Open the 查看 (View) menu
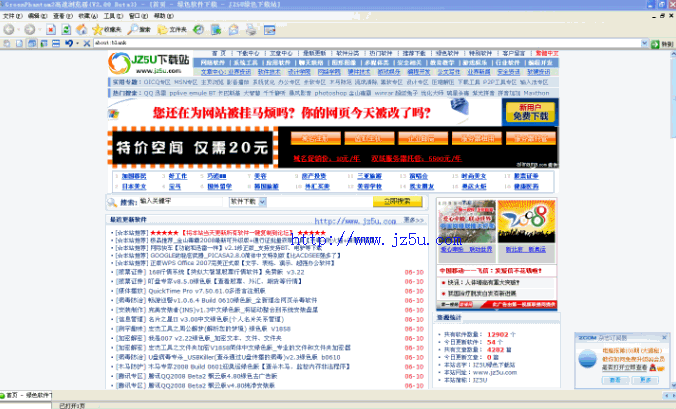The image size is (676, 409). [x=63, y=16]
